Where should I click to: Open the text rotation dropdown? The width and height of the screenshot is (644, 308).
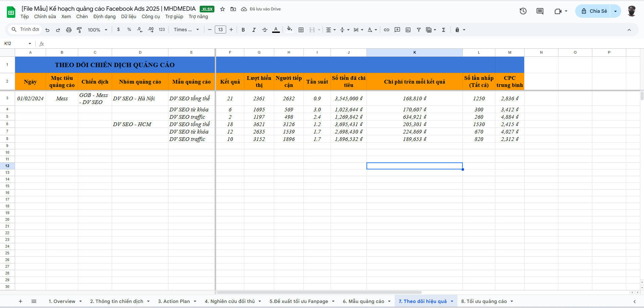coord(372,30)
